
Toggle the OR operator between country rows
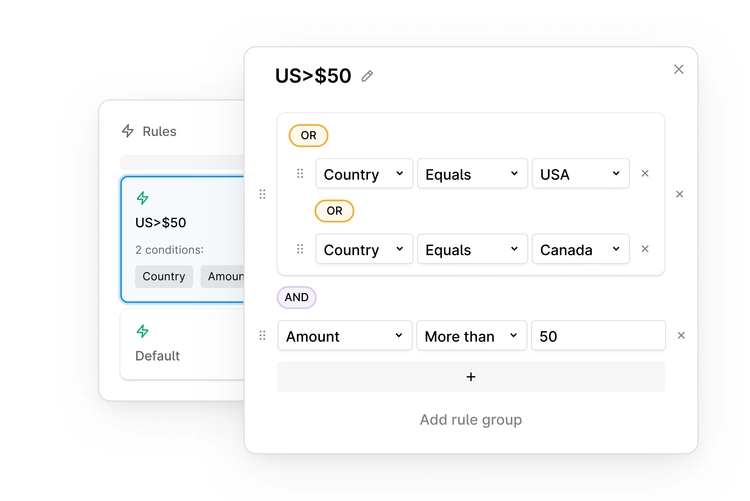[334, 211]
